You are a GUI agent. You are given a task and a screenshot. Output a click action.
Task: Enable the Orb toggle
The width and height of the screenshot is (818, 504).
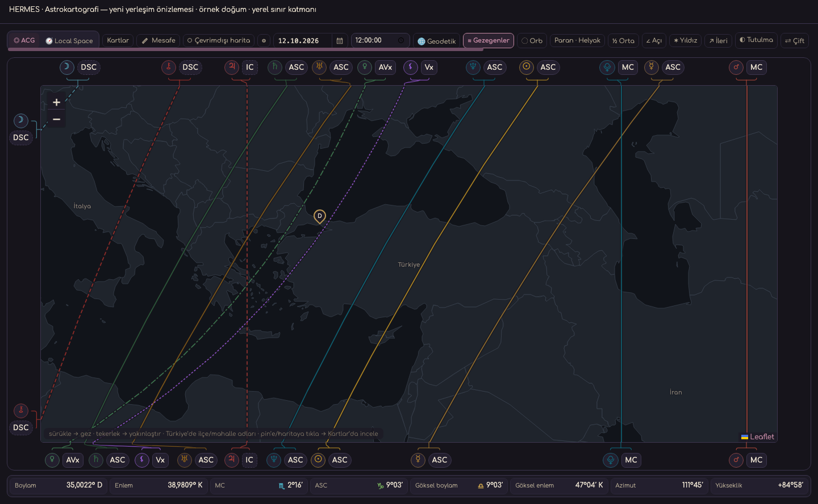tap(532, 41)
